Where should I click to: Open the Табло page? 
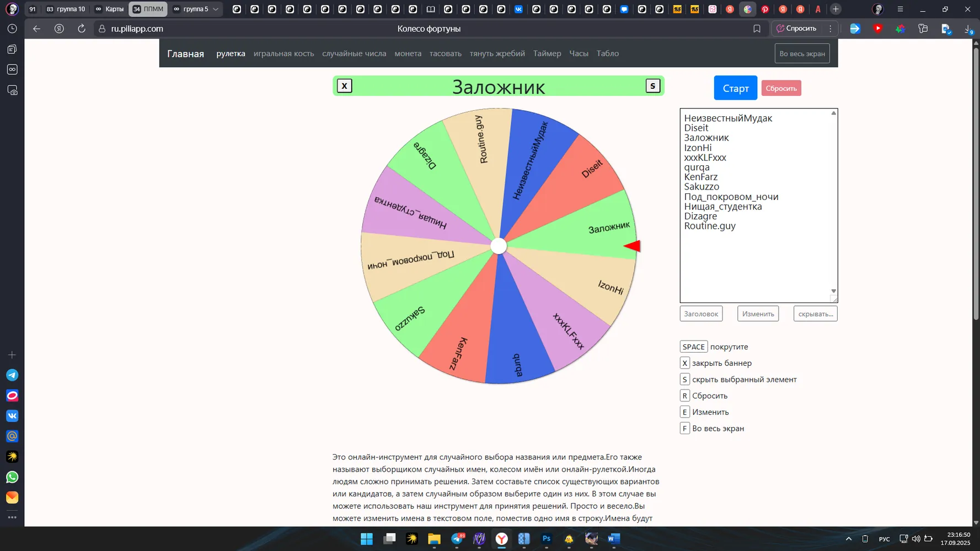[607, 53]
